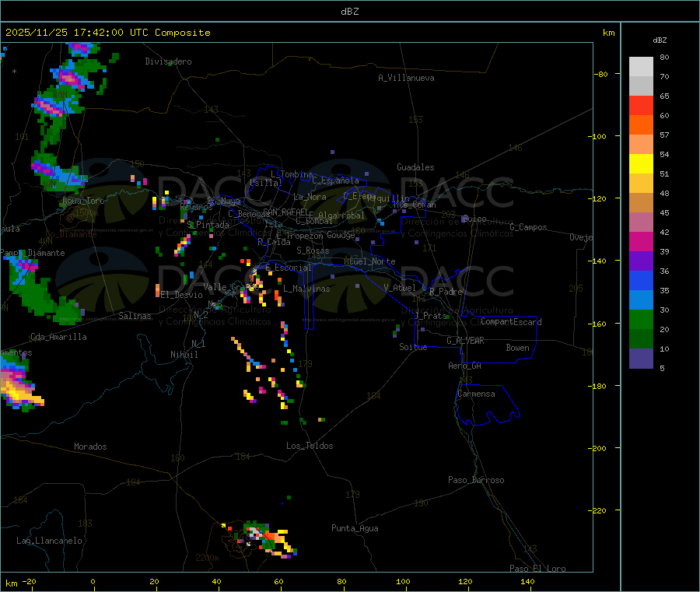Click the 'dBZ' title at top center

349,12
